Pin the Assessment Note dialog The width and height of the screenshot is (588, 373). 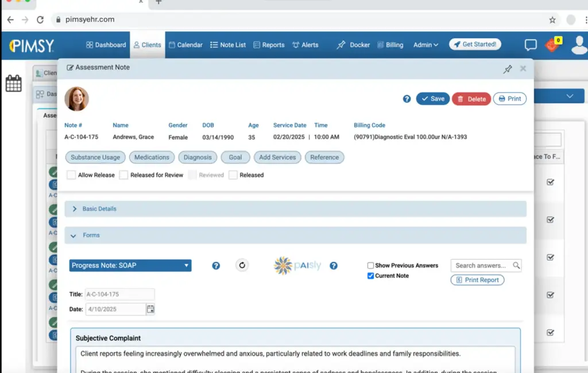click(x=508, y=69)
